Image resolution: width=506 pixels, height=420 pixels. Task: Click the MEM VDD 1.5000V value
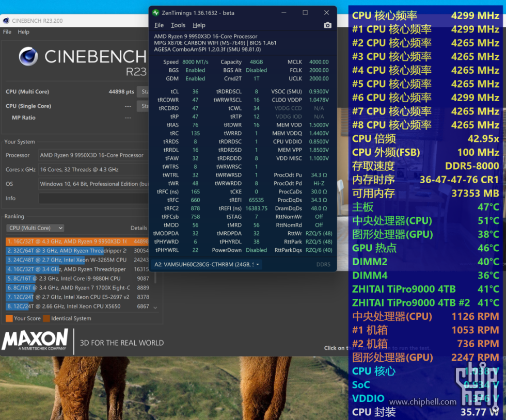coord(319,125)
